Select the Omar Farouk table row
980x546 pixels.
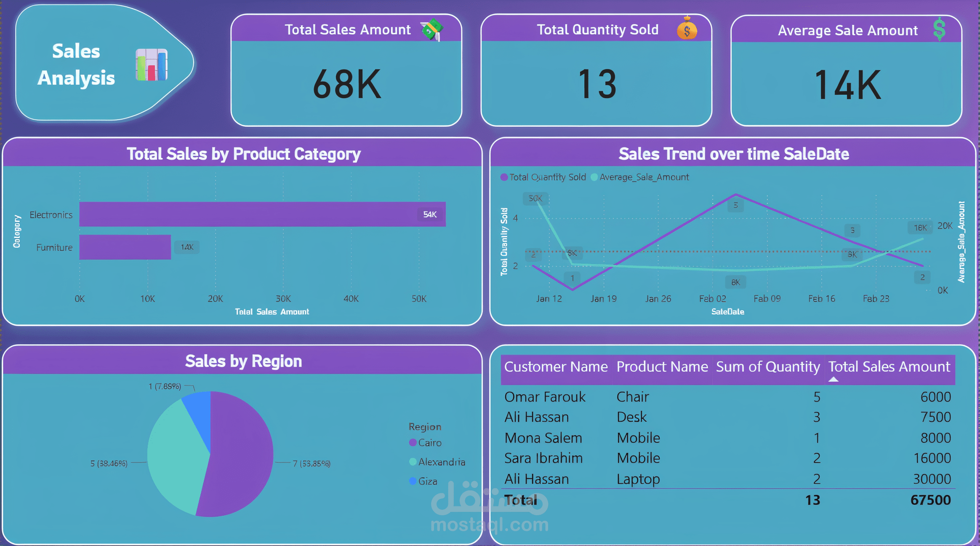[545, 397]
